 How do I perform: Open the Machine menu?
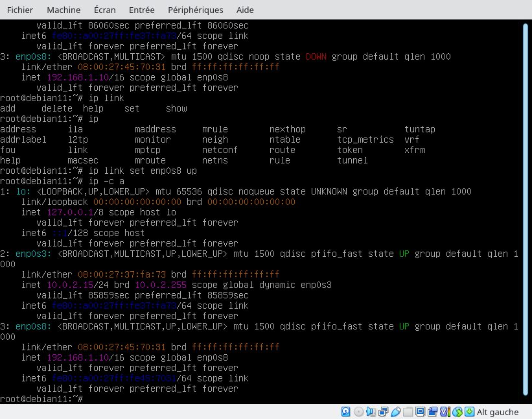pyautogui.click(x=64, y=10)
